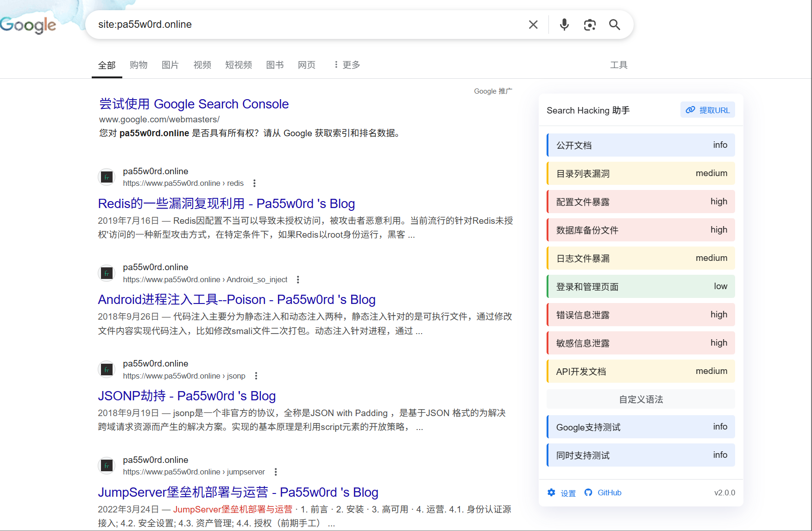812x531 pixels.
Task: Run the 数据库备份文件 high dork
Action: [x=641, y=230]
